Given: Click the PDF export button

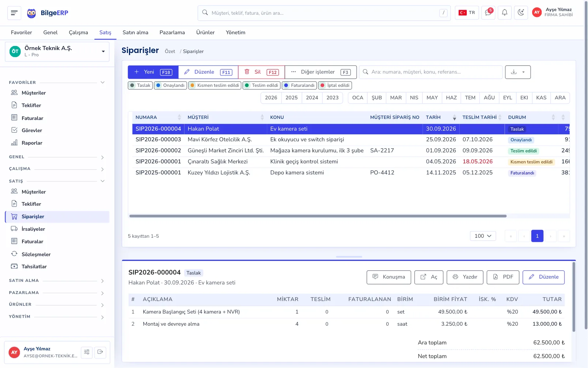Looking at the screenshot, I should pos(503,277).
